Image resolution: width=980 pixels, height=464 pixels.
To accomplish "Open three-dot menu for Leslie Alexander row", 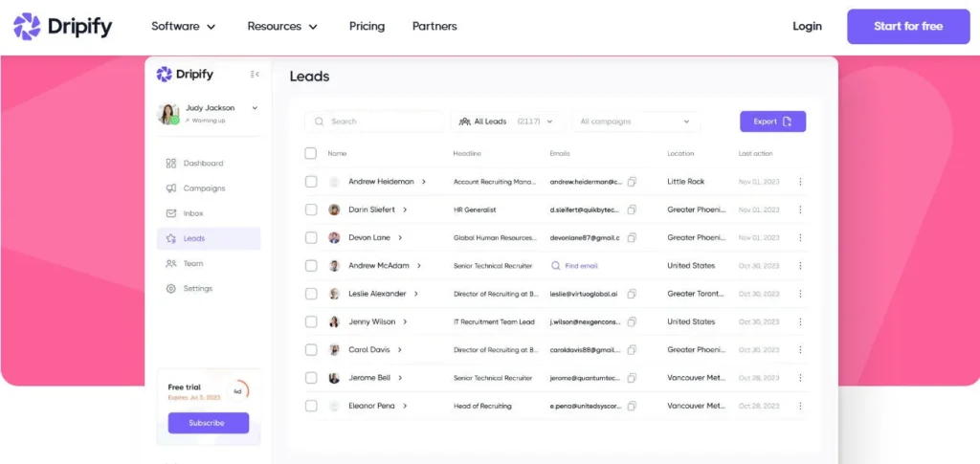I will 800,294.
